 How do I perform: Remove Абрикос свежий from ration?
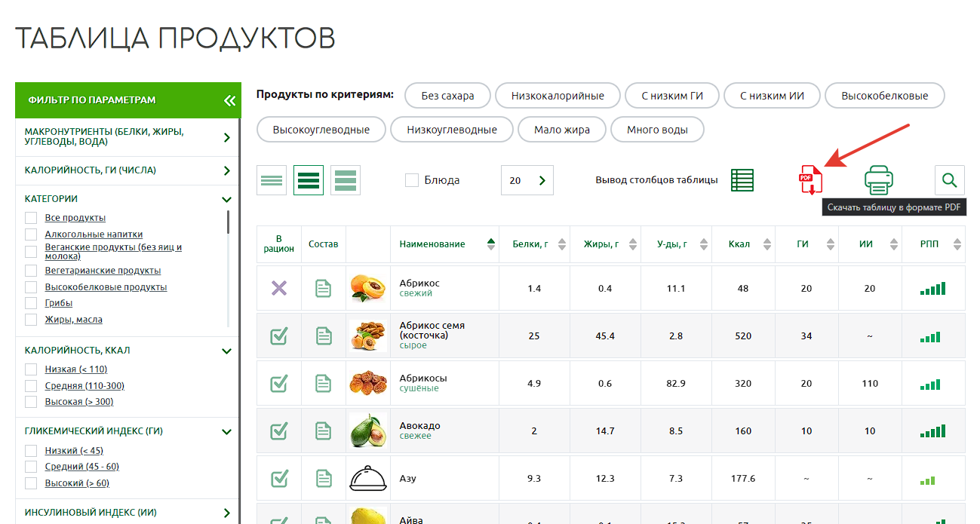click(279, 288)
